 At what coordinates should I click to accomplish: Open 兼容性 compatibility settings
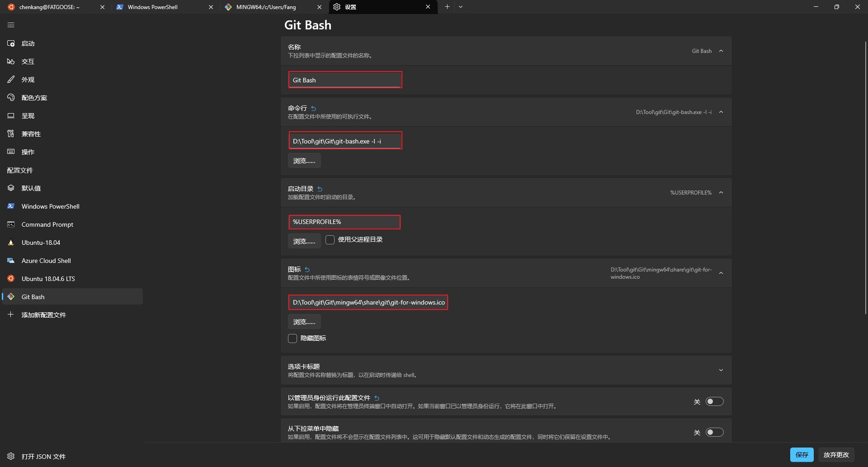72,134
